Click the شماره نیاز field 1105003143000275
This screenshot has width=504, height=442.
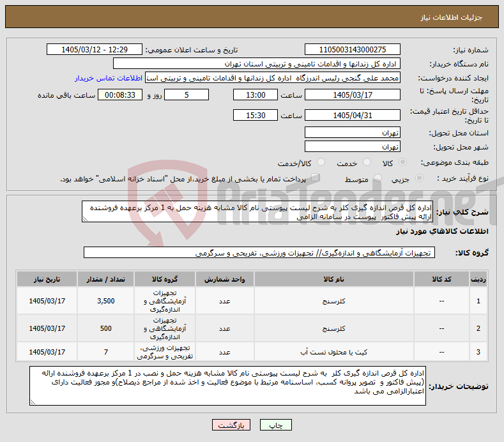(352, 50)
